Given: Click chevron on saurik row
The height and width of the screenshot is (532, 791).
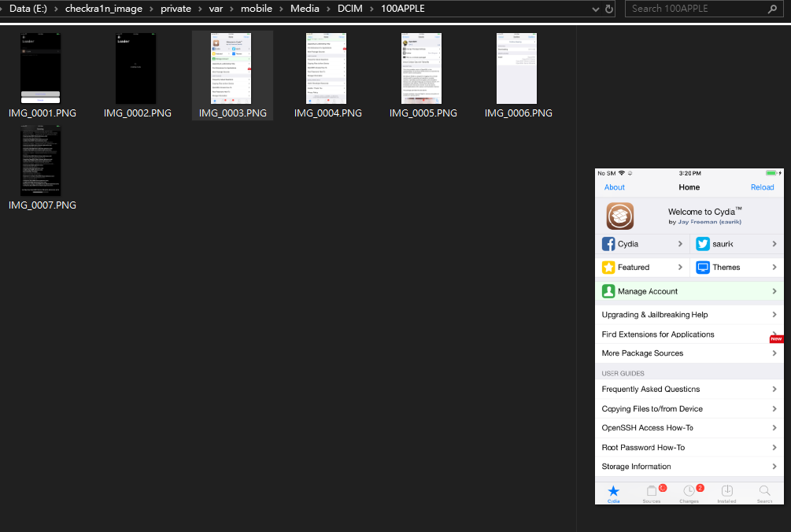Looking at the screenshot, I should tap(774, 244).
